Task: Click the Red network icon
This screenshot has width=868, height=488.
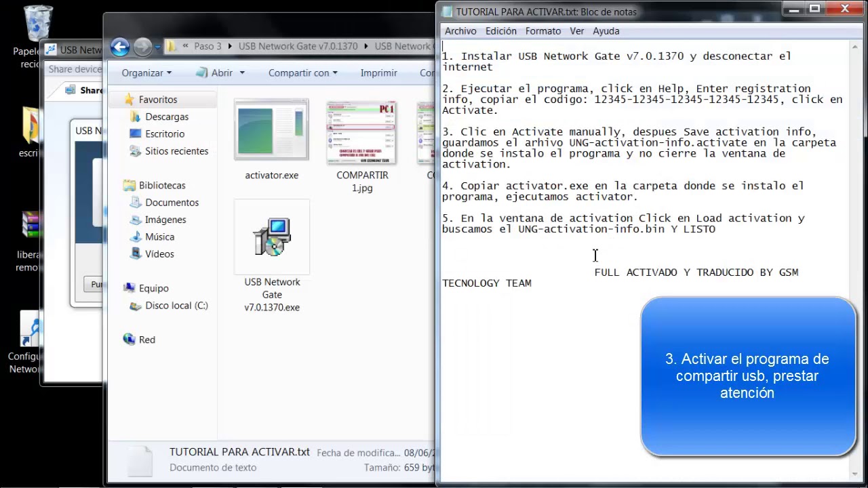Action: click(130, 340)
